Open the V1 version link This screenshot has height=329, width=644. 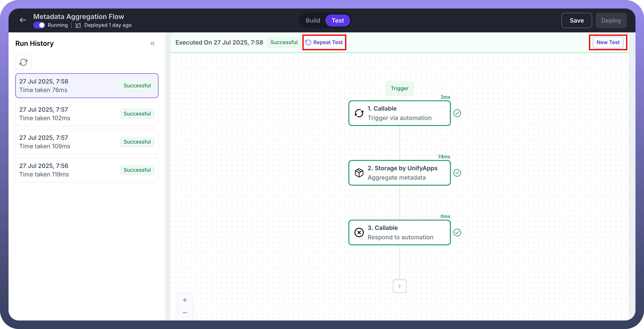[78, 25]
